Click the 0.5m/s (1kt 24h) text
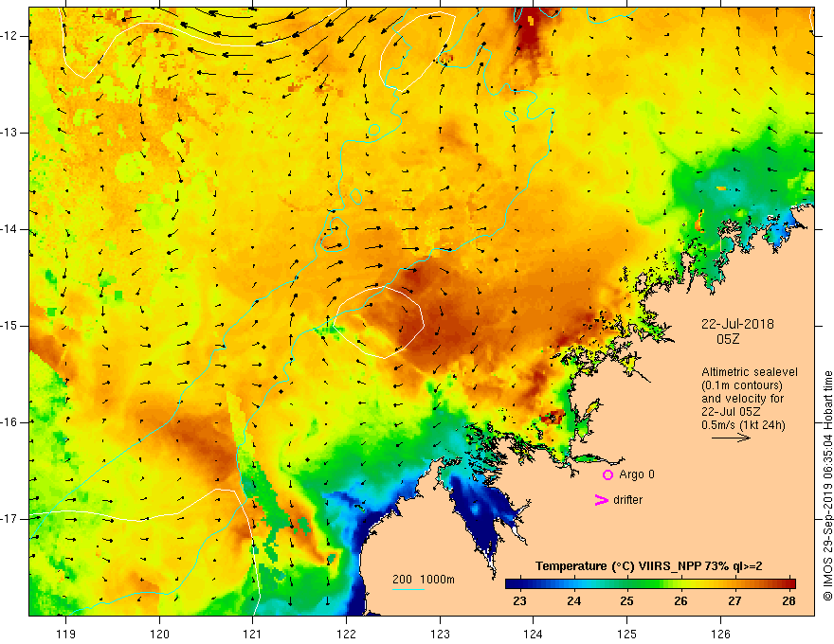 743,424
